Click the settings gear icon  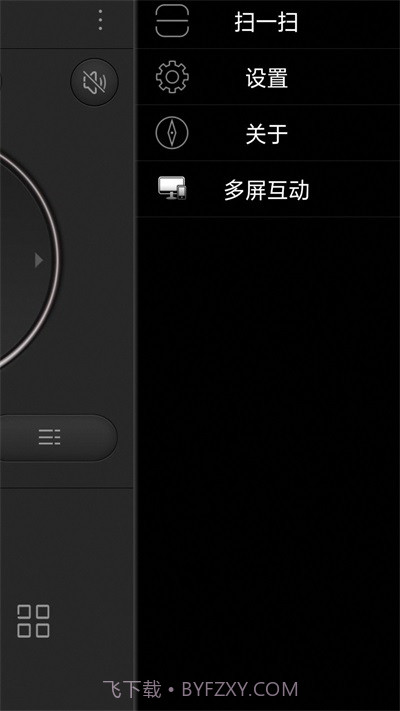pos(172,77)
